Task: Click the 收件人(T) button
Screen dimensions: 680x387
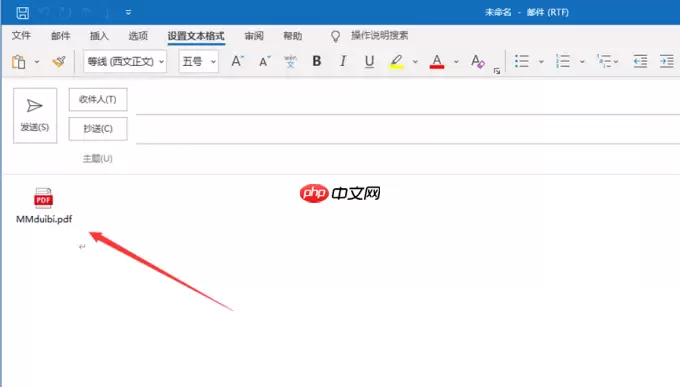Action: (98, 100)
